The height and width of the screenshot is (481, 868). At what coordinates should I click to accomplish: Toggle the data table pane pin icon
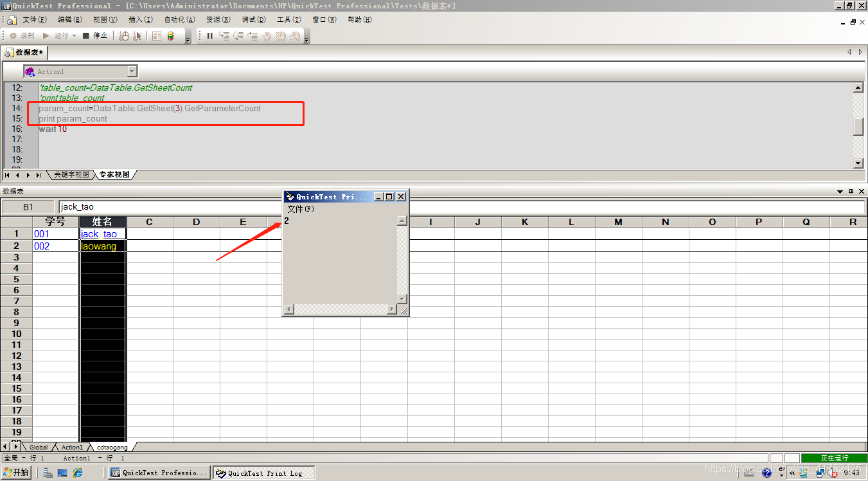tap(851, 192)
